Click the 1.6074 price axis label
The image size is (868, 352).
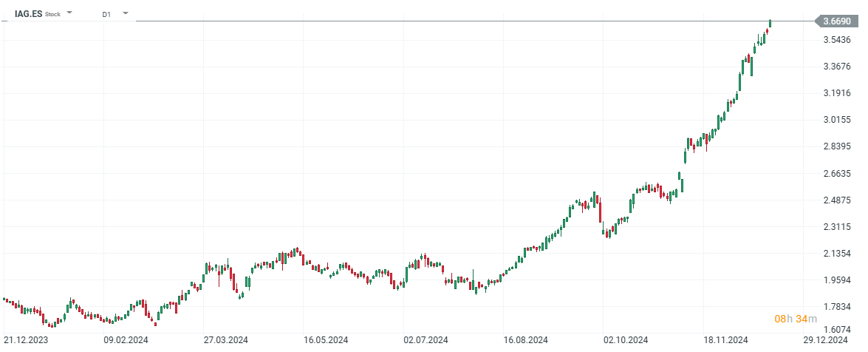(x=837, y=330)
